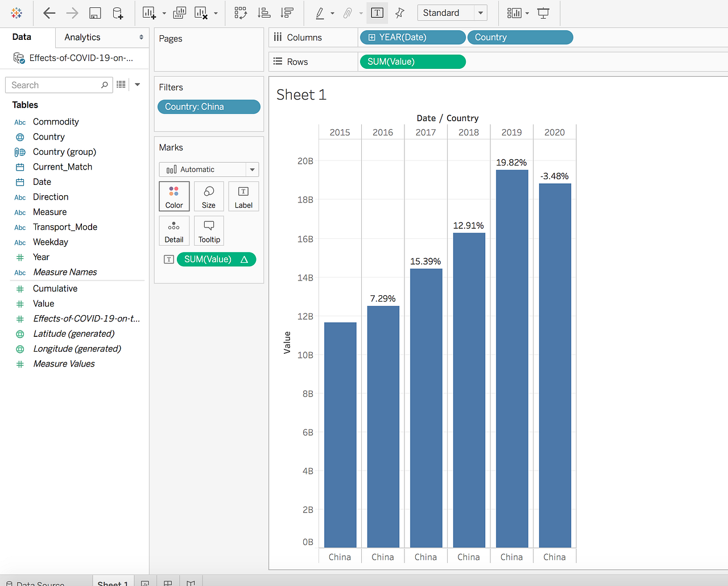Select the Current_Match field
Screen dimensions: 728x586
click(x=63, y=167)
